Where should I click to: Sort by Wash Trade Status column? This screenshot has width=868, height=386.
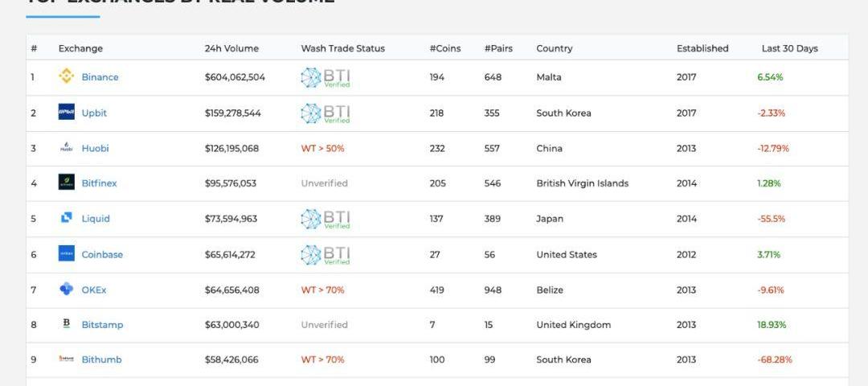pyautogui.click(x=342, y=48)
